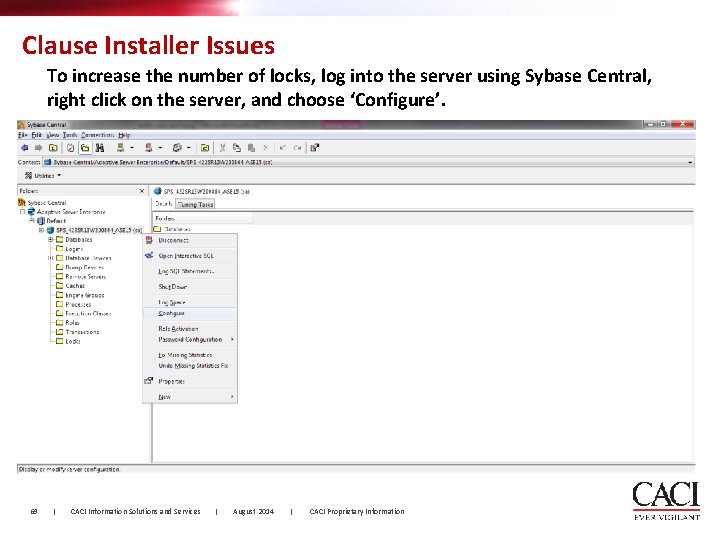Click the Locks folder icon in tree
The height and width of the screenshot is (540, 720).
(60, 341)
